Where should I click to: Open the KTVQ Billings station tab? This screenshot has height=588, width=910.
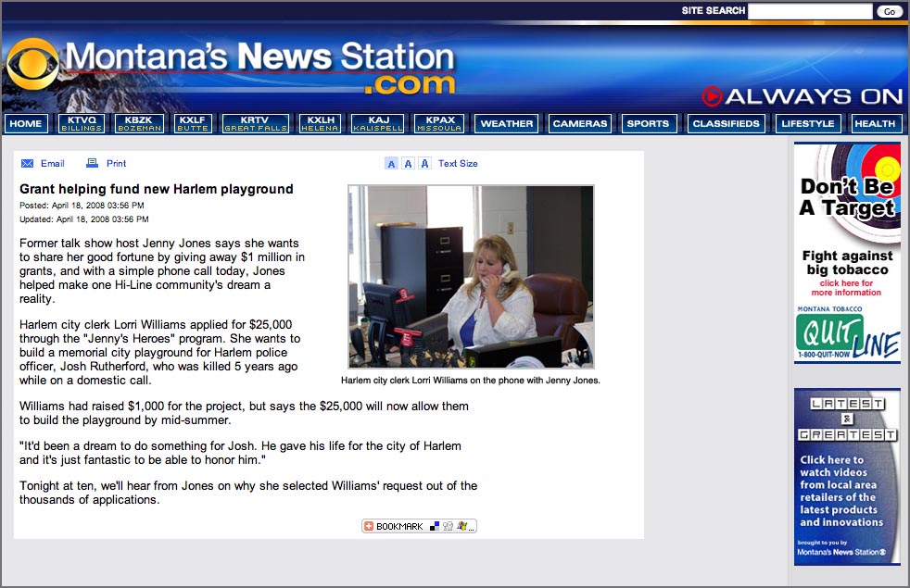(x=82, y=123)
